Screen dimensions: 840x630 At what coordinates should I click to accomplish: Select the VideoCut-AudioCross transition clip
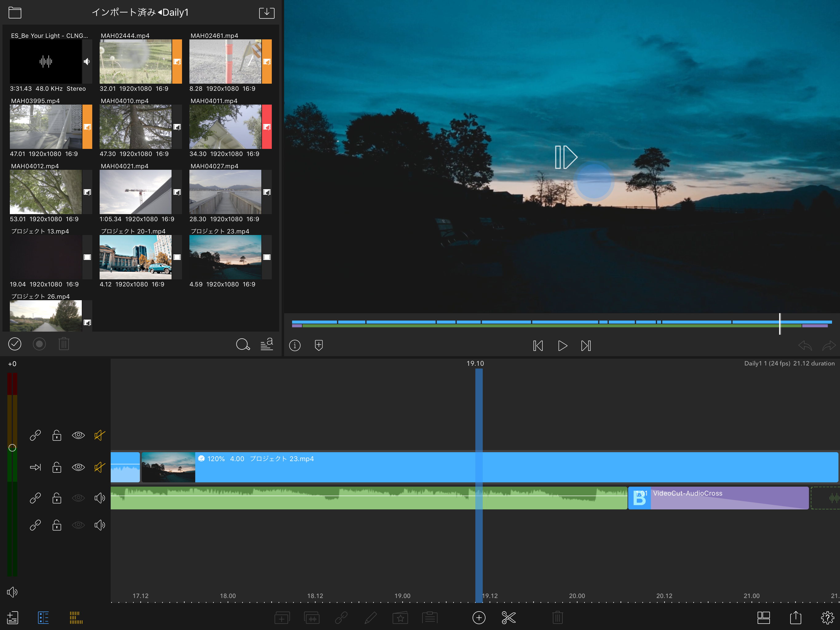pos(718,498)
